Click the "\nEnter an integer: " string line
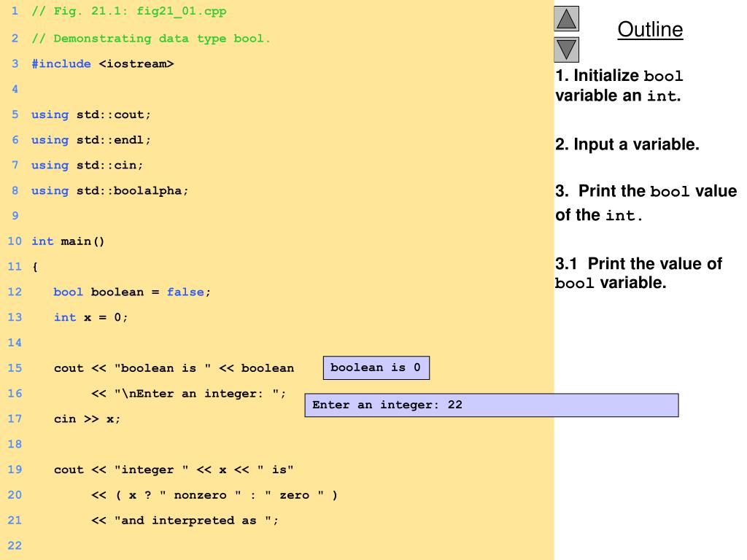The width and height of the screenshot is (747, 560). coord(189,394)
